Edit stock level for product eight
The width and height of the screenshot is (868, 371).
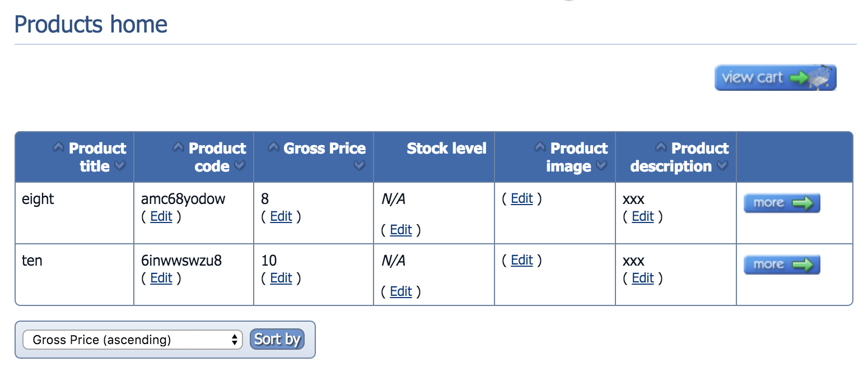401,230
